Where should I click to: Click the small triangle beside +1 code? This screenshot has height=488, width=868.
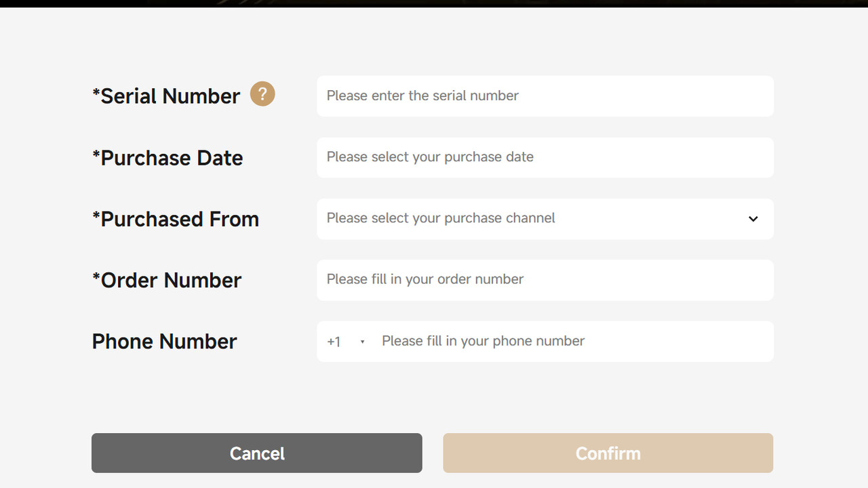(362, 342)
